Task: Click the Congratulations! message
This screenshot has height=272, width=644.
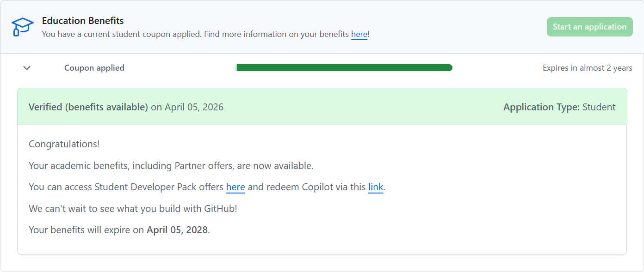Action: [64, 144]
